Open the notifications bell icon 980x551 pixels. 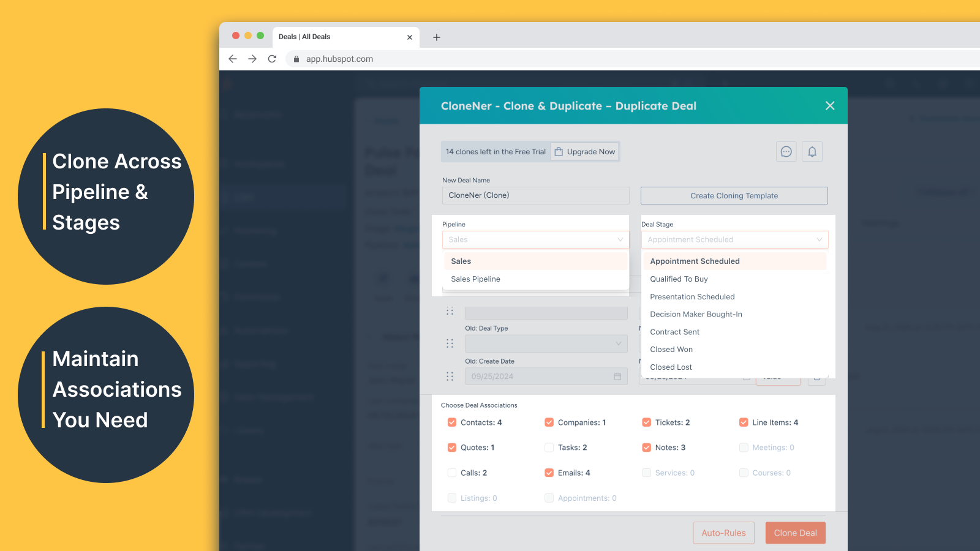(x=812, y=152)
